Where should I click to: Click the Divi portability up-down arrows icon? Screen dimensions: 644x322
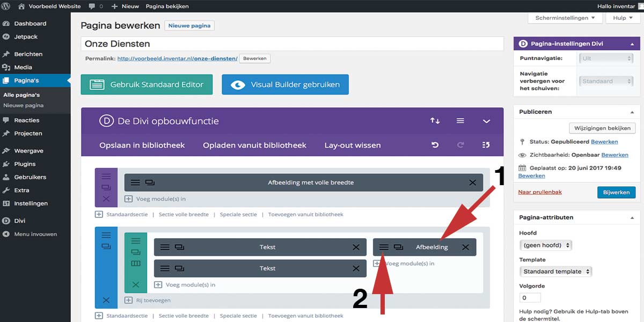click(x=435, y=121)
